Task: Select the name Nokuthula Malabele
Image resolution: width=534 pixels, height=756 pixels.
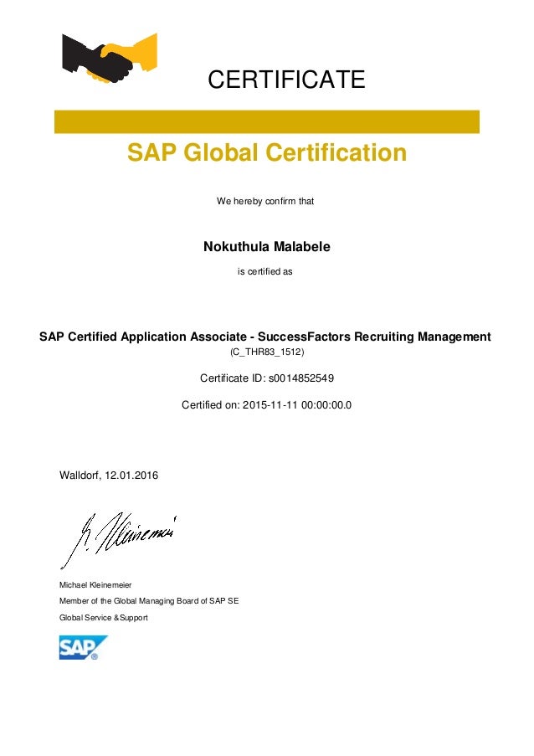Action: click(267, 246)
